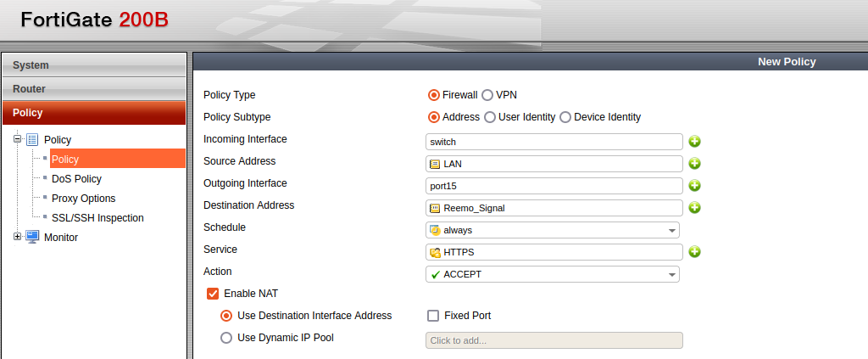Select User Identity policy subtype
868x359 pixels.
tap(489, 117)
